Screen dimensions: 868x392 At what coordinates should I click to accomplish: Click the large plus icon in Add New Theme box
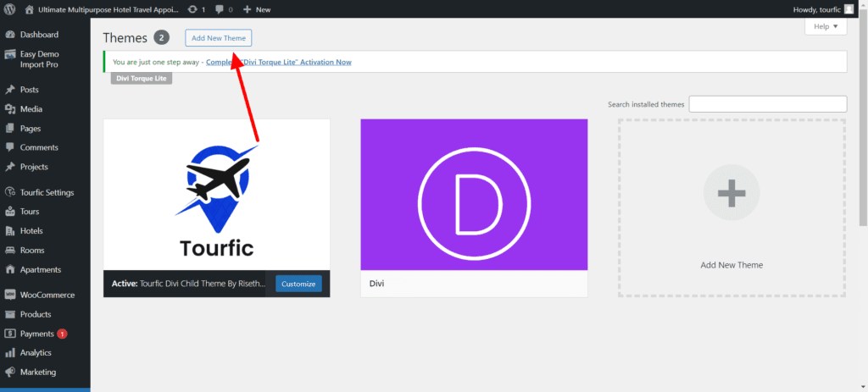[732, 193]
